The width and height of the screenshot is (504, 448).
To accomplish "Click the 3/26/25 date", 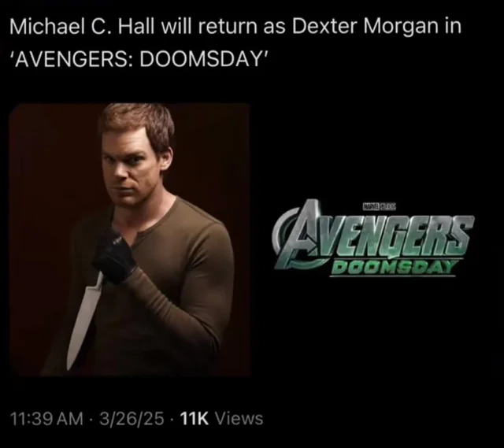I will 132,419.
